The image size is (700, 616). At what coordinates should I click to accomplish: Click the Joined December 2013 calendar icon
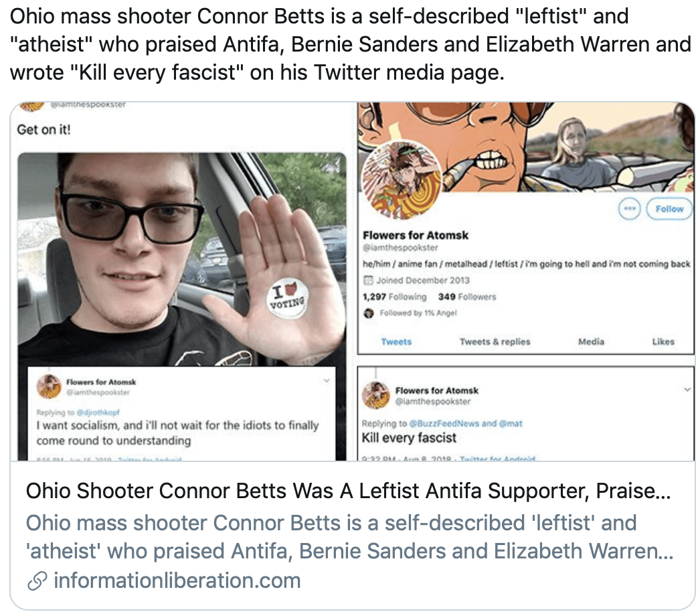pos(368,281)
